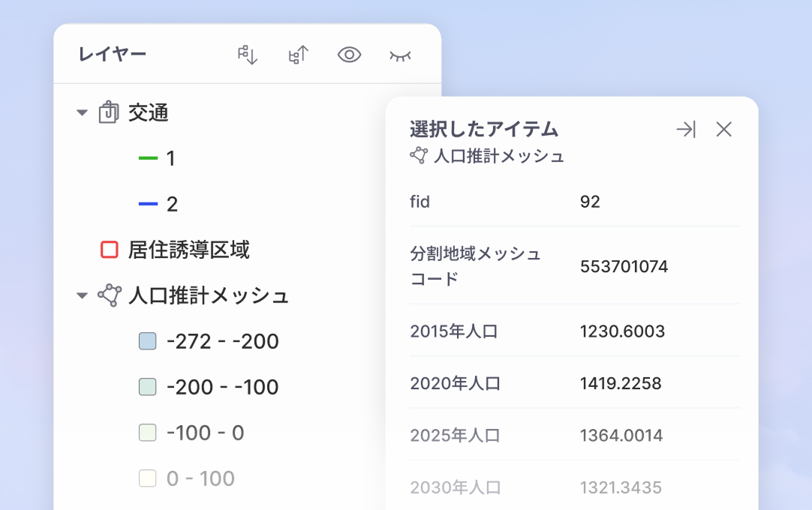Select the レイヤー panel title
The image size is (812, 510).
tap(111, 53)
